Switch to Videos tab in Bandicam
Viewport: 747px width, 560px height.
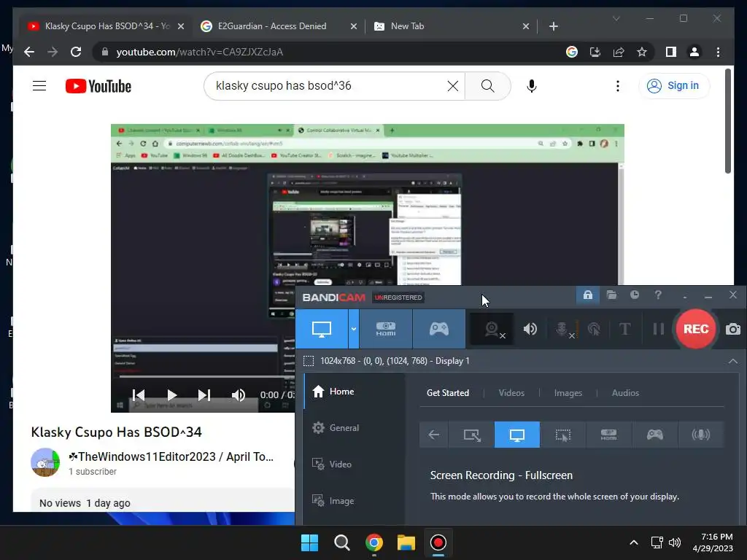[x=511, y=393]
